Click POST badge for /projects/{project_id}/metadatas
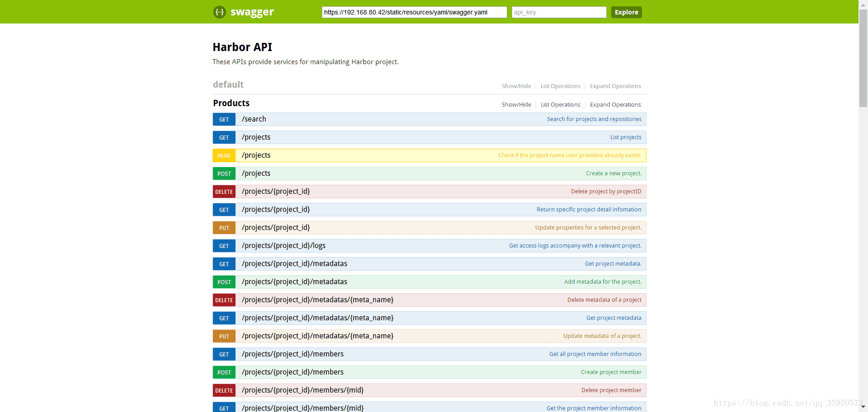This screenshot has width=868, height=412. (224, 282)
